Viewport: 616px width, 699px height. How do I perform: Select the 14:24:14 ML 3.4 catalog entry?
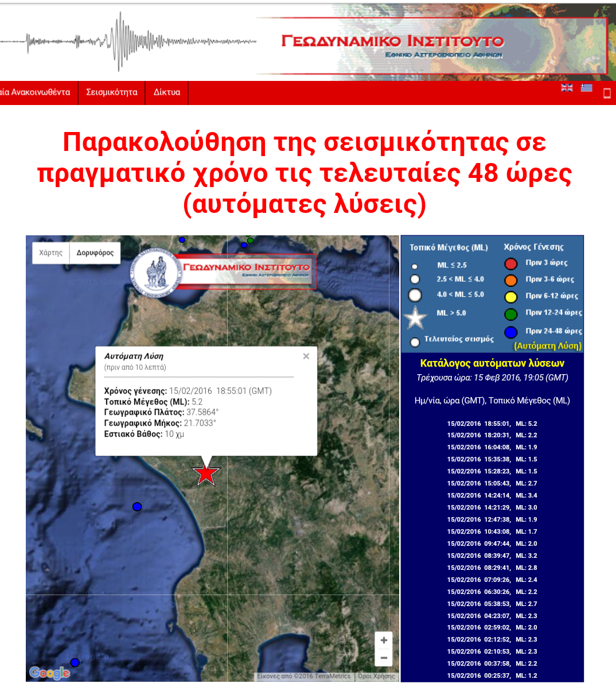[x=492, y=495]
